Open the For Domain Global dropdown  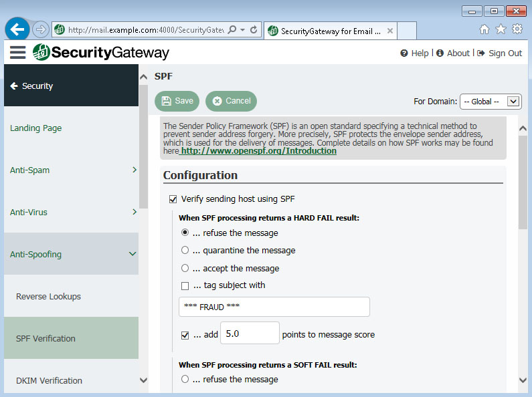click(491, 102)
